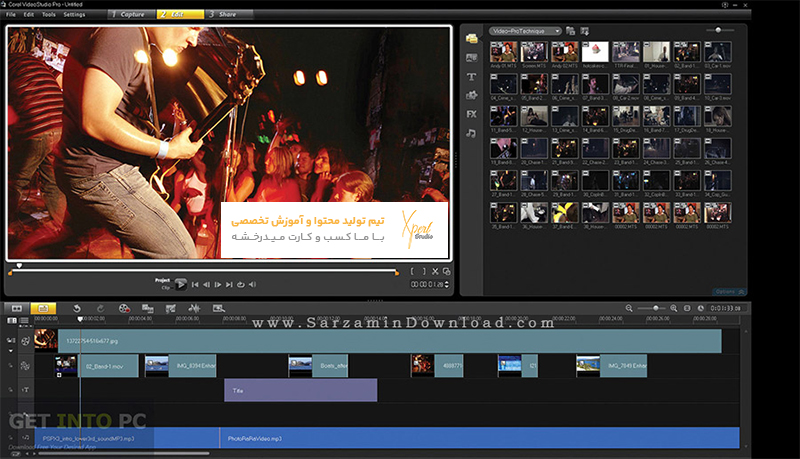Adjust the timeline zoom slider
The image size is (800, 459).
656,308
